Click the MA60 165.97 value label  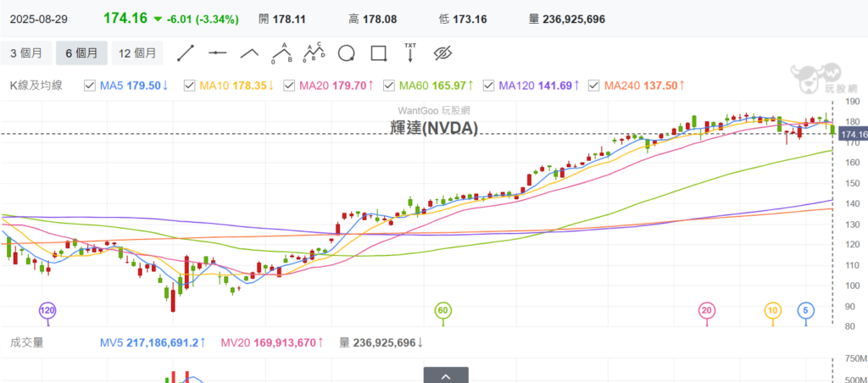coord(437,86)
